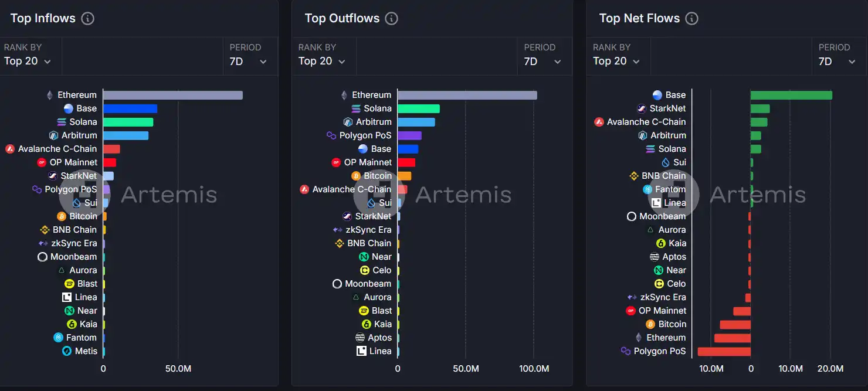Screen dimensions: 868x391
Task: Open Period 7D dropdown in Top Net Flows
Action: coord(836,61)
